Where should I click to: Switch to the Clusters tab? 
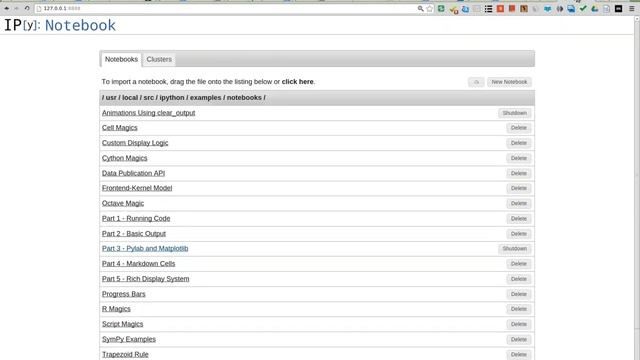pyautogui.click(x=159, y=59)
